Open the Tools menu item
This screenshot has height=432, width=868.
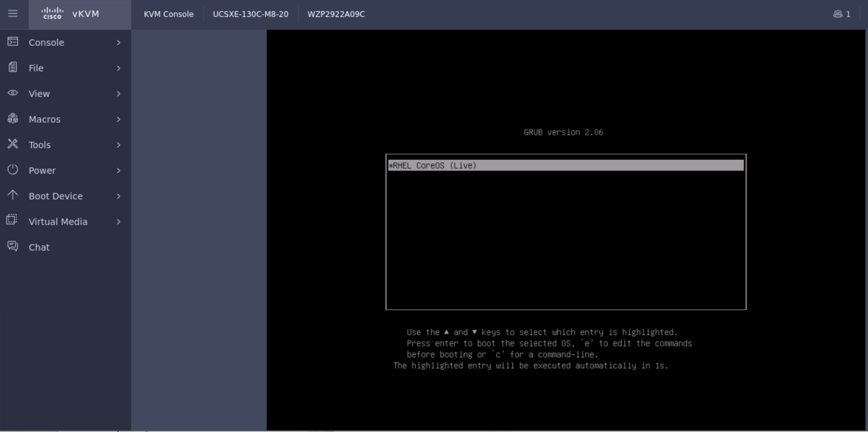(x=65, y=145)
